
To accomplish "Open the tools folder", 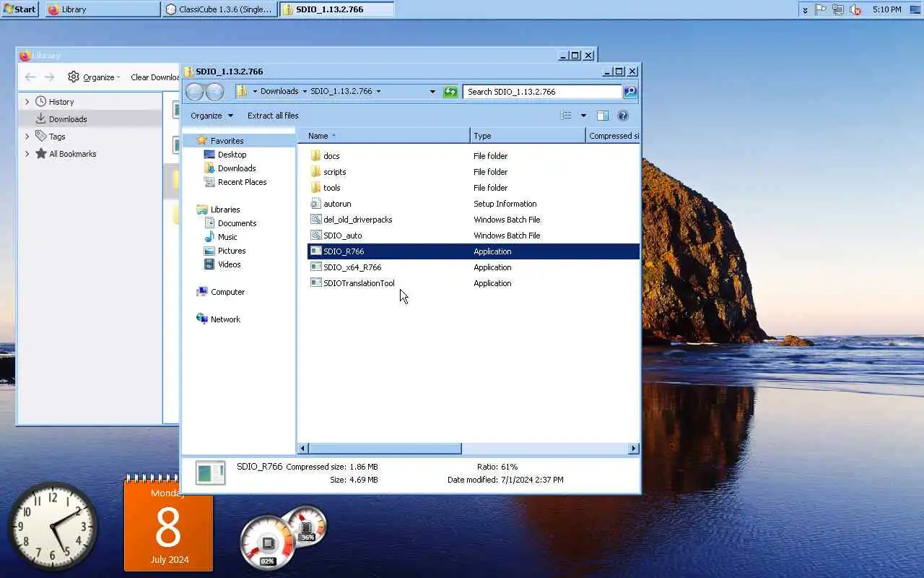I will click(331, 188).
